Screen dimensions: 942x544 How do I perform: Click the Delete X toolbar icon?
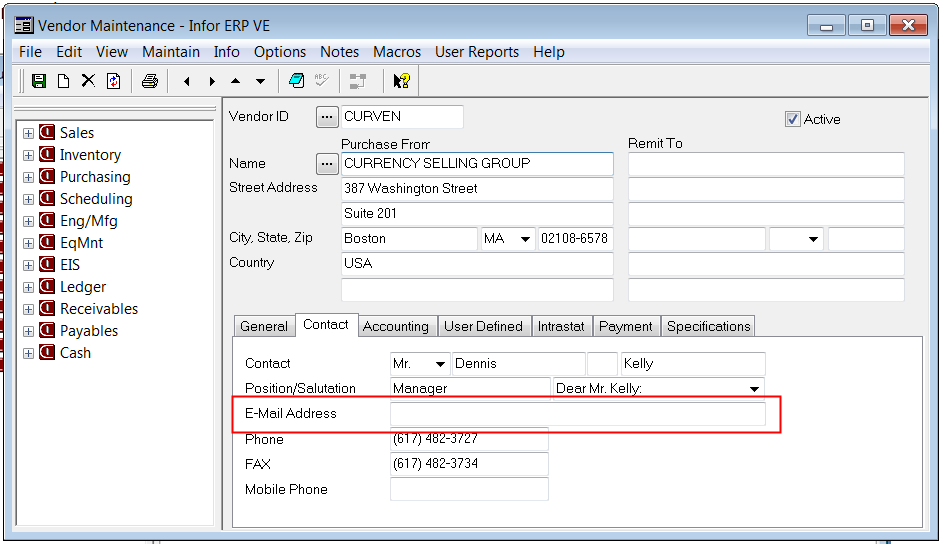(88, 81)
